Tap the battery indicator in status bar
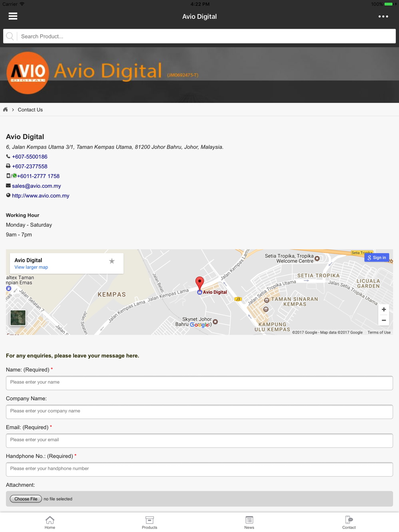Image resolution: width=399 pixels, height=532 pixels. point(389,4)
